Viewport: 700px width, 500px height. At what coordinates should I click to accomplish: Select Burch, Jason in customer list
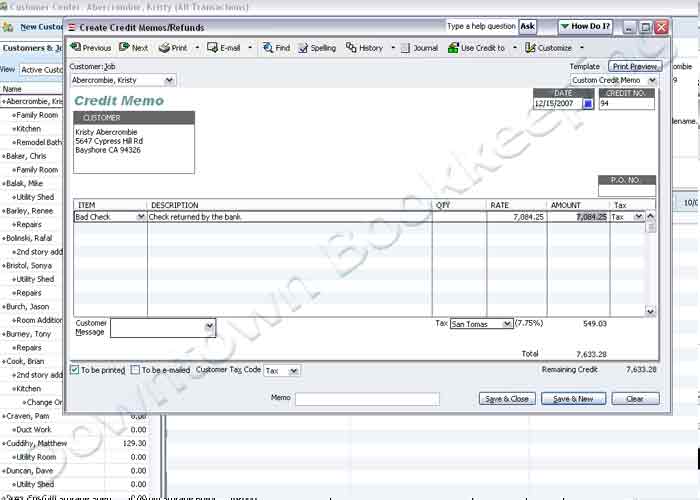coord(27,307)
